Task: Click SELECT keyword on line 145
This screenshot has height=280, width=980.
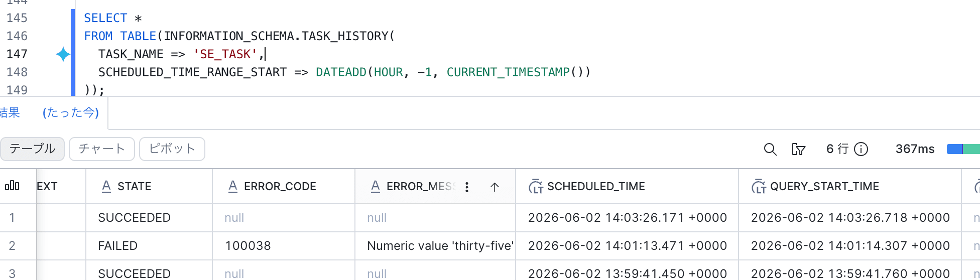Action: click(105, 18)
